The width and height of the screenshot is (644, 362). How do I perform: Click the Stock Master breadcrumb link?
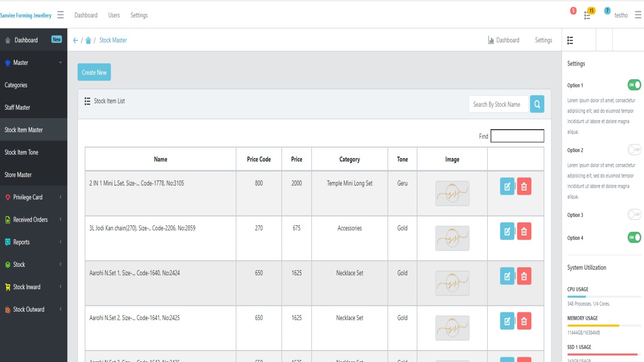click(x=113, y=40)
